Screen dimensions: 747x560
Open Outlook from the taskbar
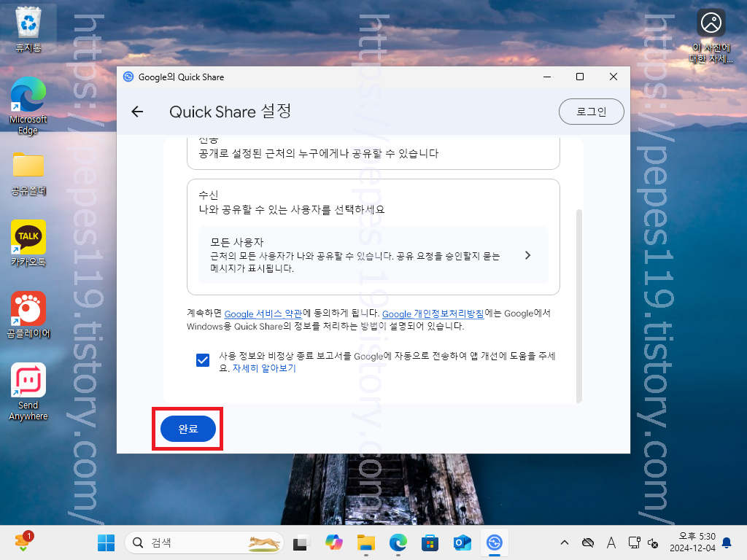tap(462, 542)
